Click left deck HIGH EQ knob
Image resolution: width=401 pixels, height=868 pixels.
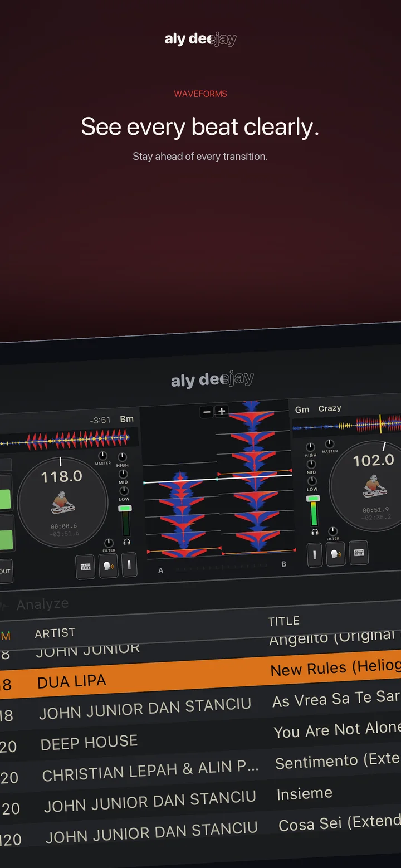coord(122,457)
